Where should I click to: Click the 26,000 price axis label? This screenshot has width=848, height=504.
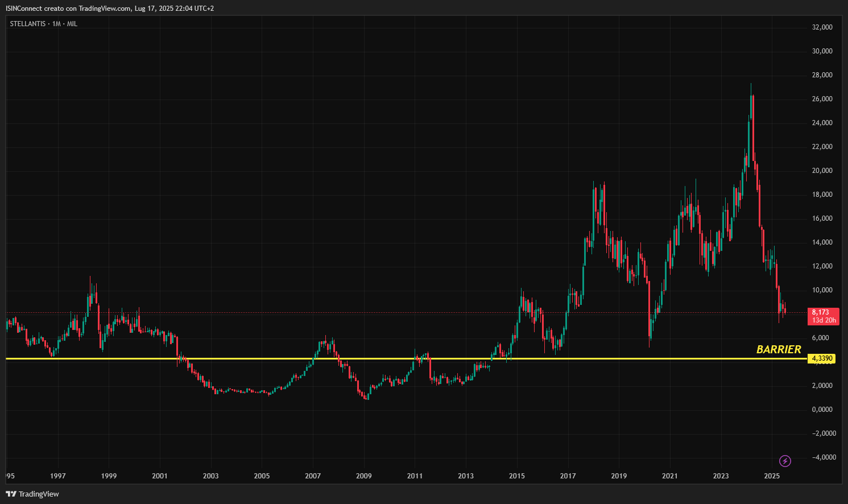point(822,99)
